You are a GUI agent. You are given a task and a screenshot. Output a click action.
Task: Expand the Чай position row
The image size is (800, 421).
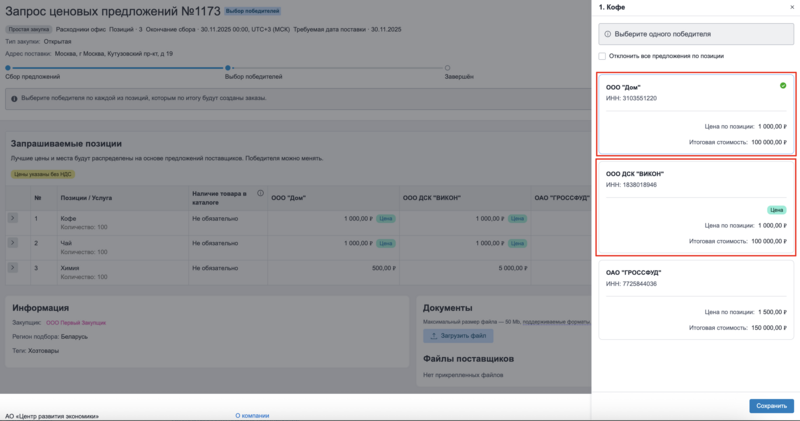coord(13,243)
